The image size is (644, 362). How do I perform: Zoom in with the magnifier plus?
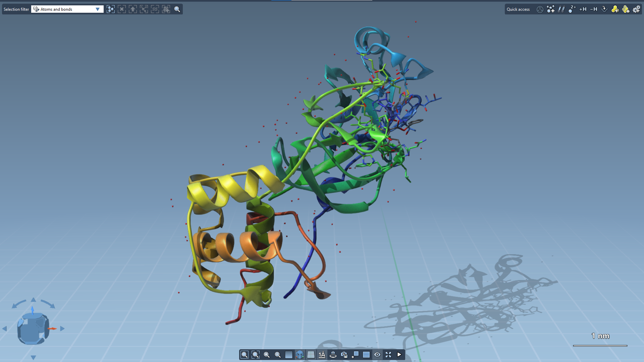267,355
